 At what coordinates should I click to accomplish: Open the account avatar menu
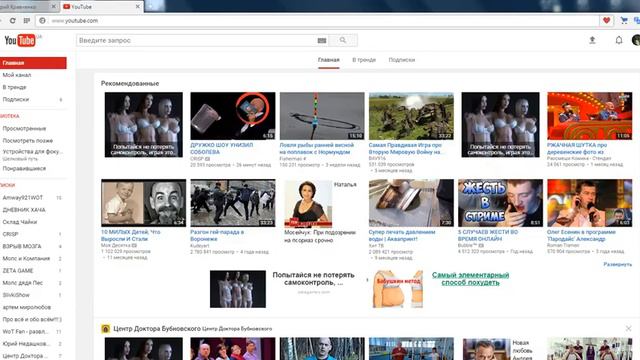(636, 40)
